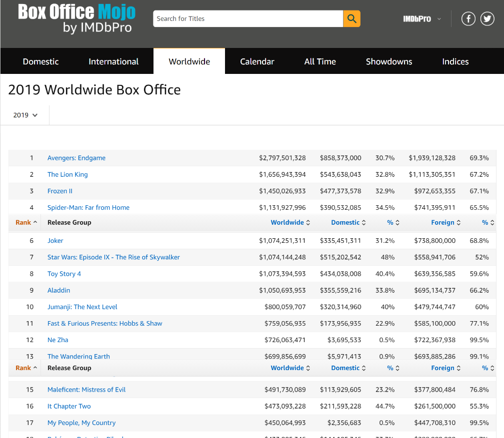
Task: Go to the All Time tab
Action: [320, 61]
